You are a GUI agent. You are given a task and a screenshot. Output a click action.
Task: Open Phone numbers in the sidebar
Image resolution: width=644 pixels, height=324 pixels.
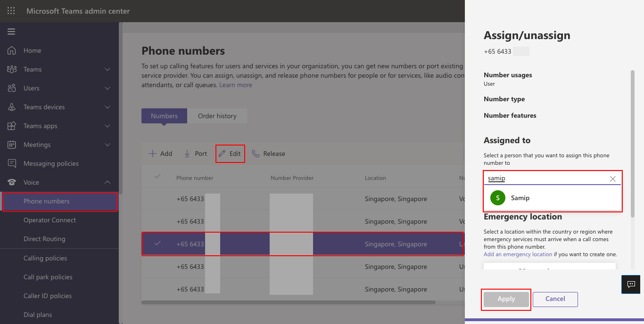(x=60, y=201)
